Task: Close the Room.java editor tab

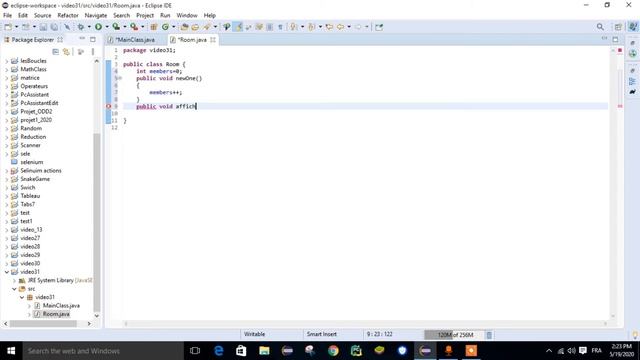Action: coord(213,40)
